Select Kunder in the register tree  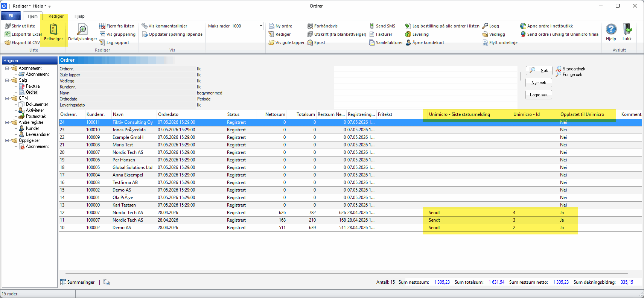click(x=32, y=128)
